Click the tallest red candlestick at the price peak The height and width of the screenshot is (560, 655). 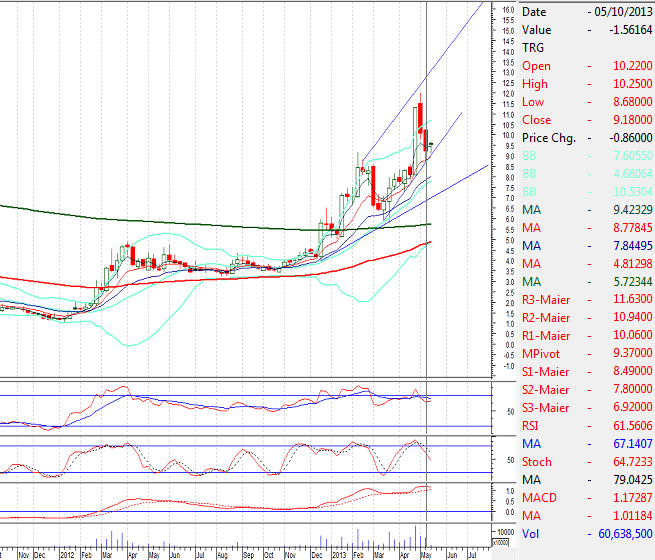tap(420, 117)
